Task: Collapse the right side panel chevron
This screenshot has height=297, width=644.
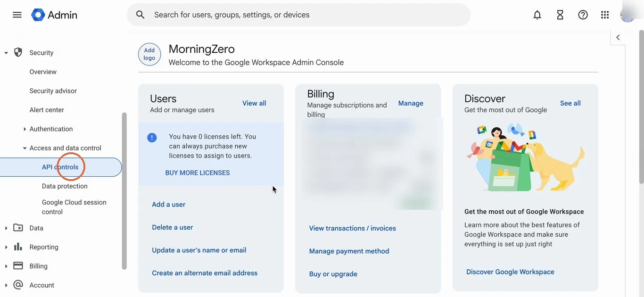Action: click(x=618, y=37)
